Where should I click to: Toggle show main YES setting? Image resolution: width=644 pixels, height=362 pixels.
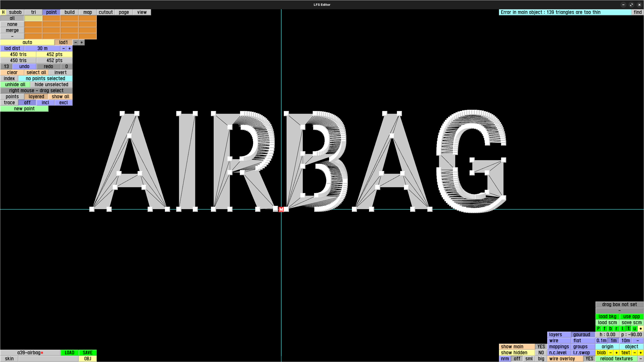541,347
